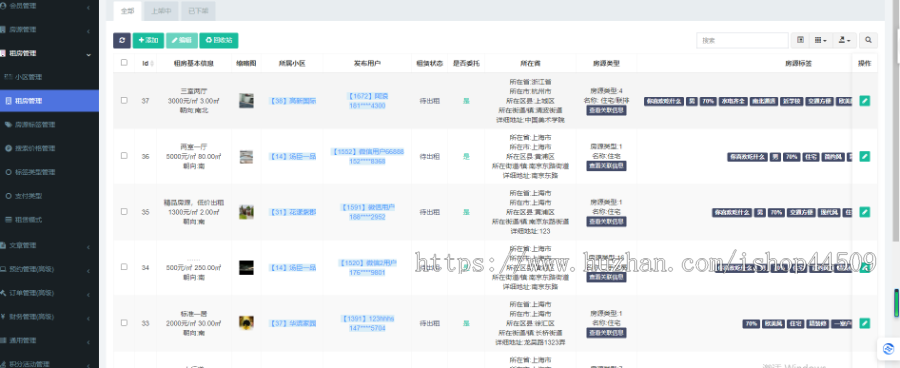Screen dimensions: 900x368
Task: Click 查看关联信息 button in row 37
Action: 606,110
